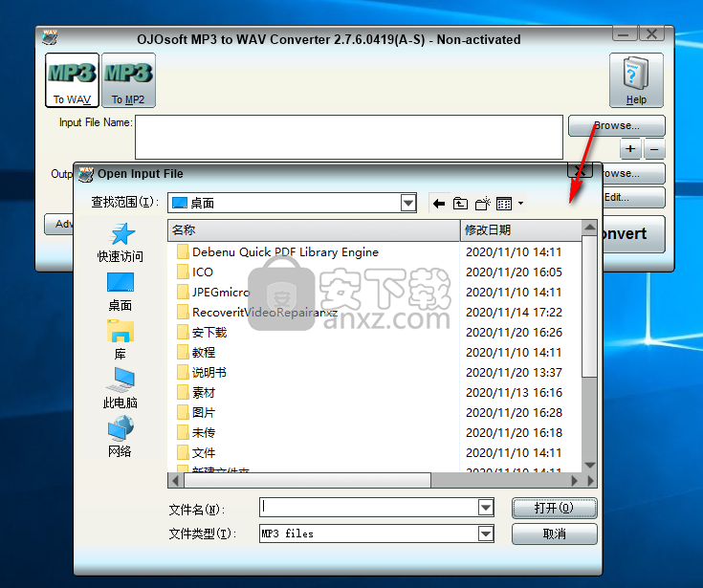
Task: Expand the 文件类型 MP3 files dropdown
Action: 486,534
